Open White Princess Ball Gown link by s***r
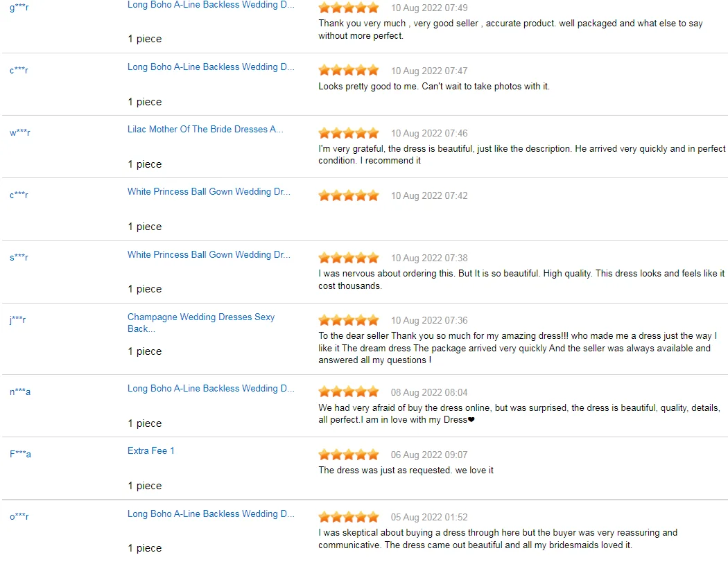The height and width of the screenshot is (562, 728). click(x=209, y=254)
